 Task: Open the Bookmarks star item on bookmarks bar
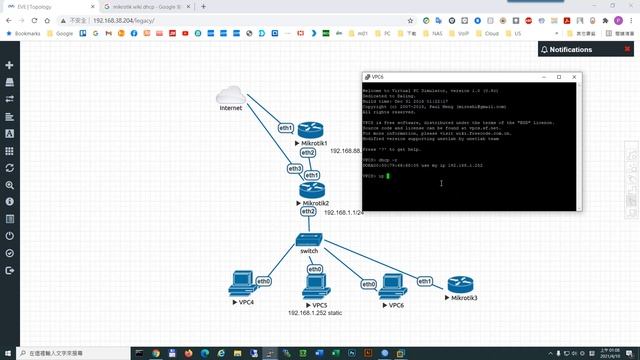[24, 33]
